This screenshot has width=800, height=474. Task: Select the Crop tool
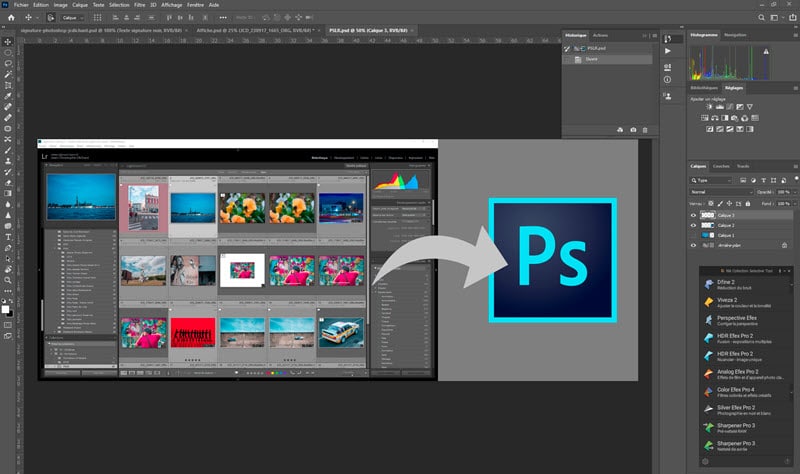(8, 85)
